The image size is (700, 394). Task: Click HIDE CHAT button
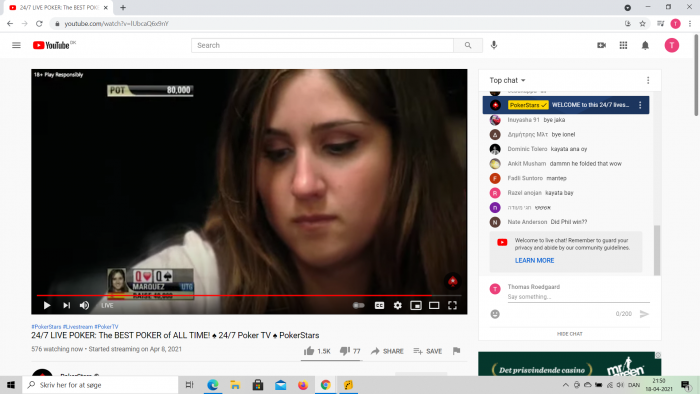(570, 334)
